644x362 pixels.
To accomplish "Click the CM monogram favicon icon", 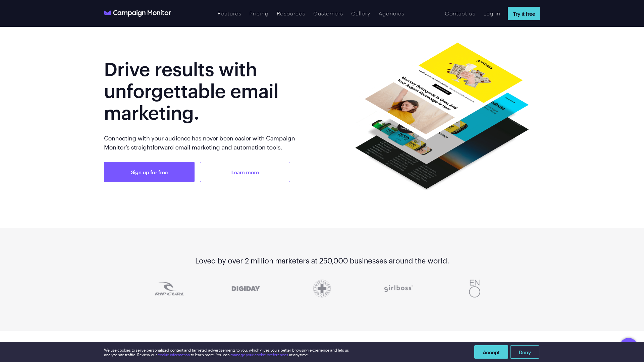I will point(107,12).
